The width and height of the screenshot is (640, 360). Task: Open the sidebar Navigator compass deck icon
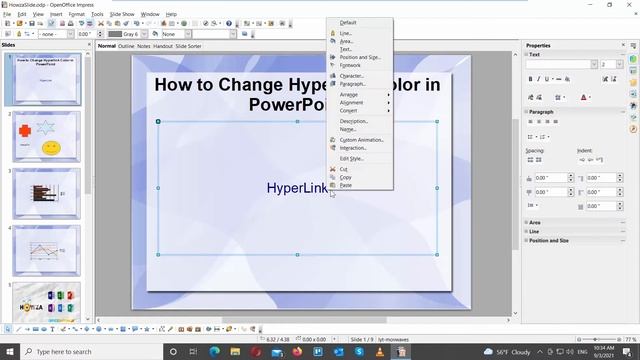[633, 129]
